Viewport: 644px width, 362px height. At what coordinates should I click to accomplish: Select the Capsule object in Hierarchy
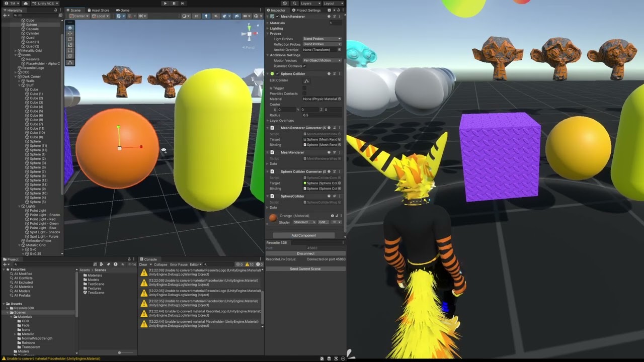pyautogui.click(x=32, y=29)
